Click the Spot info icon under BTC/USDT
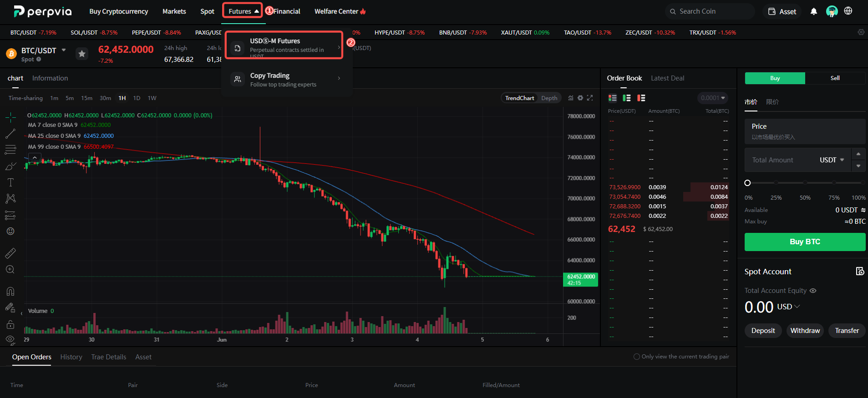This screenshot has height=398, width=868. [x=39, y=59]
